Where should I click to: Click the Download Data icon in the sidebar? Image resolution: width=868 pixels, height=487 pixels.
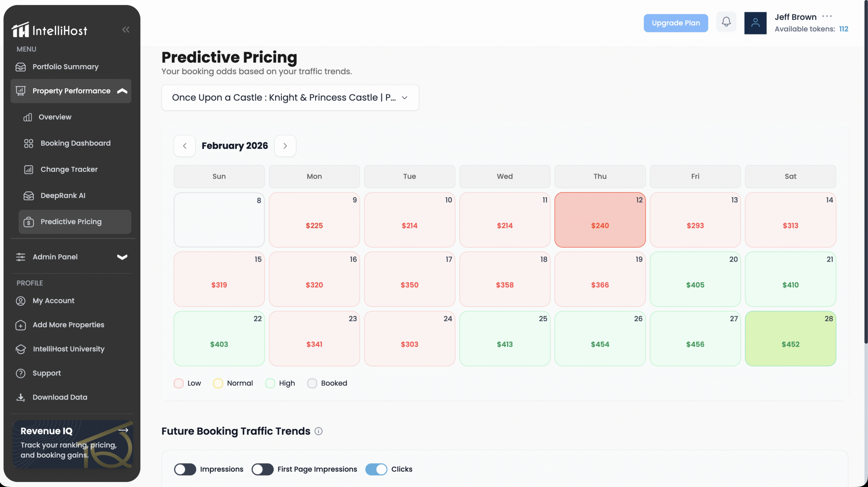21,397
